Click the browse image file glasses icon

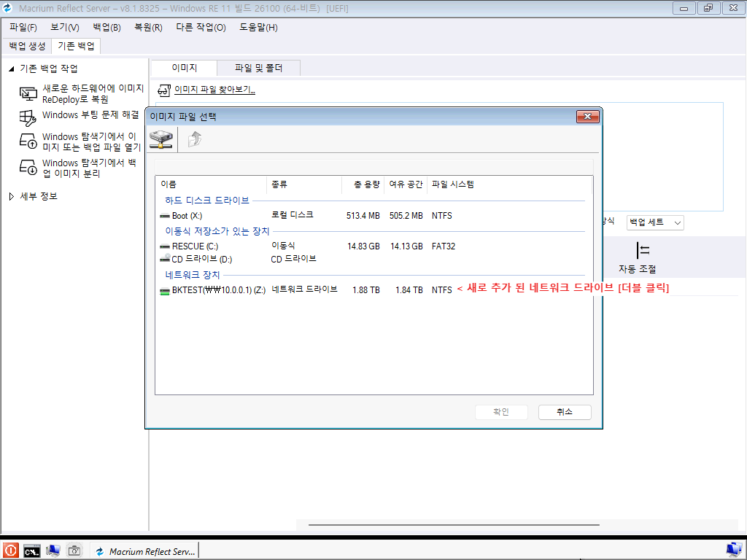(164, 90)
